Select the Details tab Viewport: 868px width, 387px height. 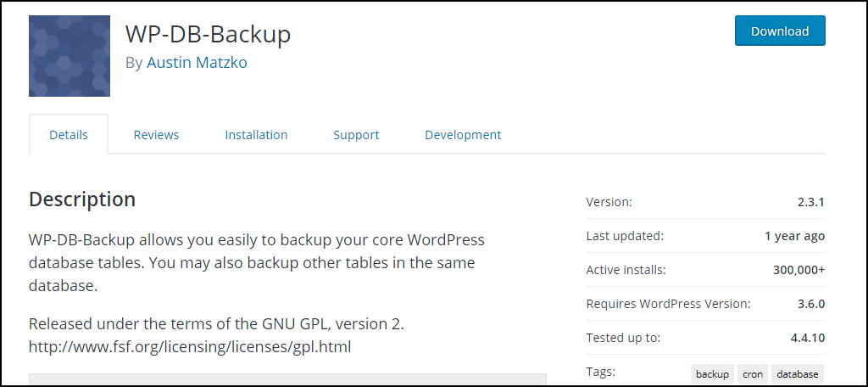69,135
